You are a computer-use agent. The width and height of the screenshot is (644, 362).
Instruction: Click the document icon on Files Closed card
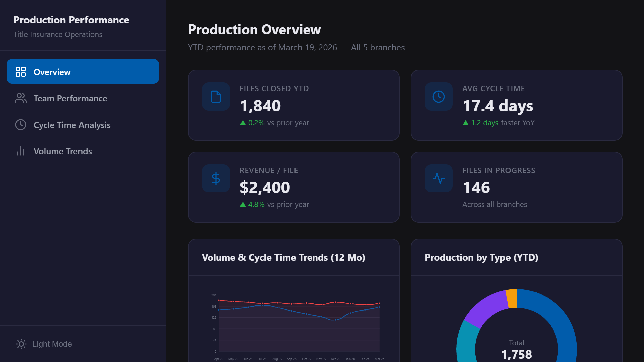tap(216, 97)
